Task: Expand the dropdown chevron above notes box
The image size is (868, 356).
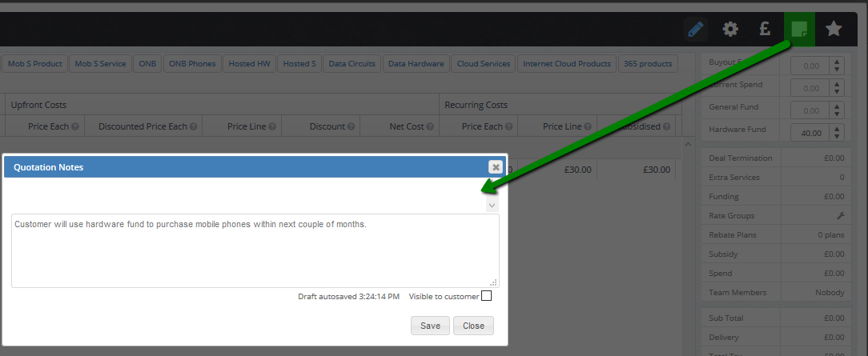Action: (x=492, y=205)
